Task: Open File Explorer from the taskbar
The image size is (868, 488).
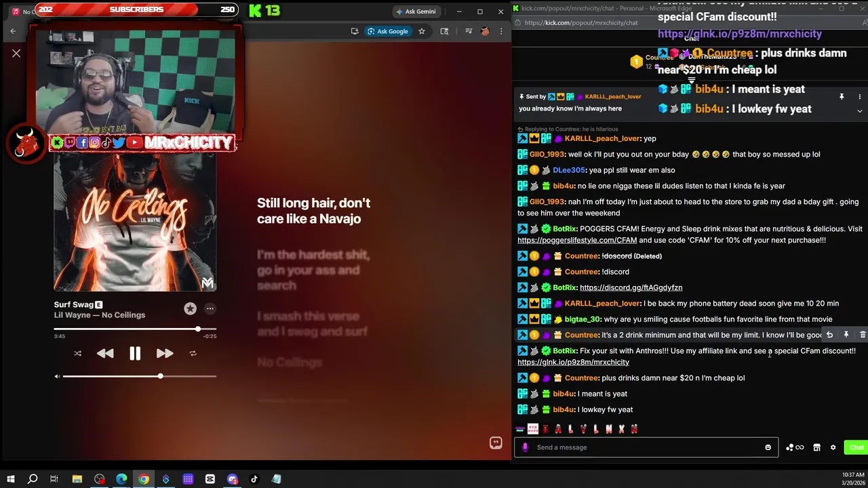Action: coord(77,479)
